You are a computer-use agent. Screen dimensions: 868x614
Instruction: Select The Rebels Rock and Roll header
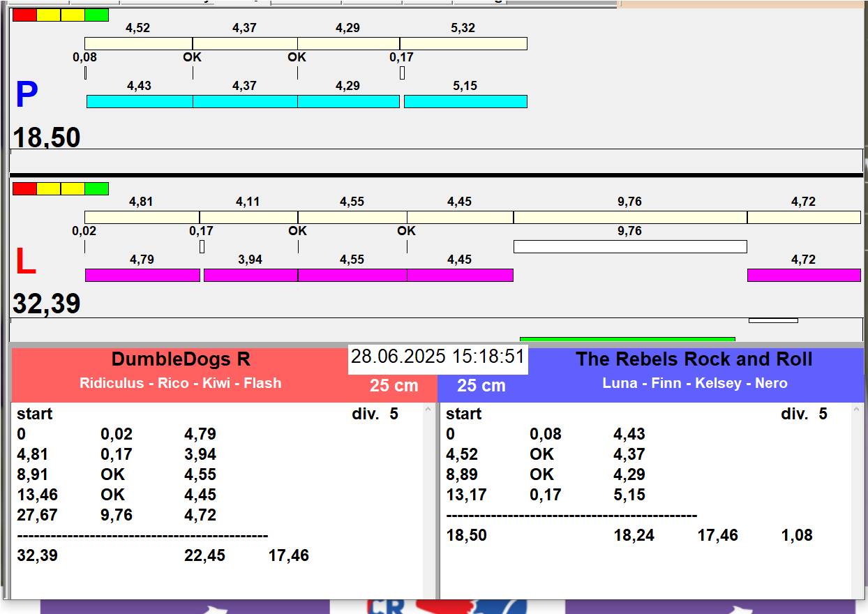coord(694,360)
